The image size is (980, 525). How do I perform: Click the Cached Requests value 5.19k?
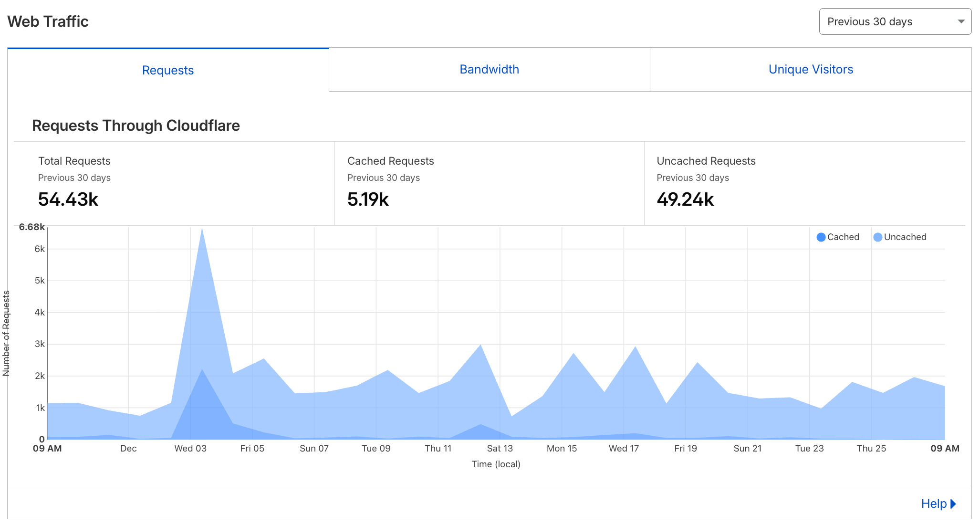pyautogui.click(x=368, y=199)
